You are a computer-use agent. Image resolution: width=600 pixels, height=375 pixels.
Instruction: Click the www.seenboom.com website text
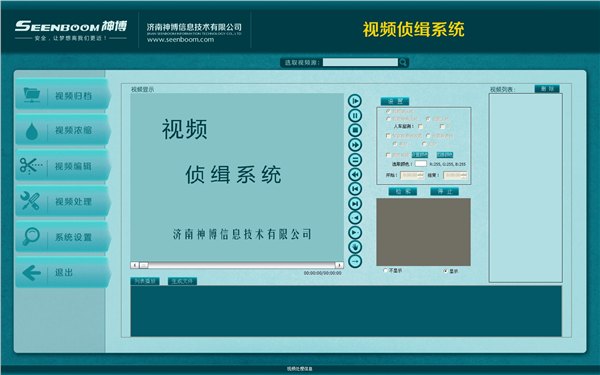pyautogui.click(x=180, y=39)
